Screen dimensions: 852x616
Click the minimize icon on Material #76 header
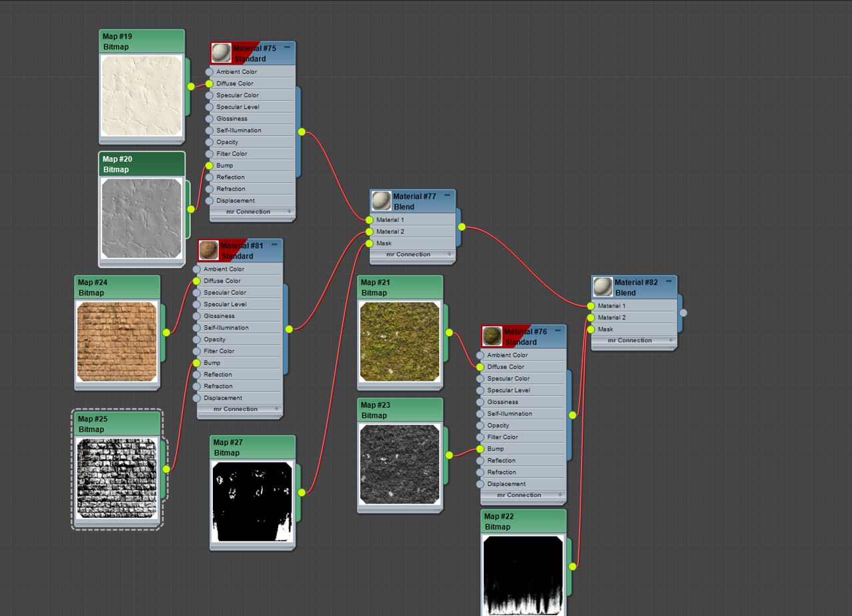558,329
